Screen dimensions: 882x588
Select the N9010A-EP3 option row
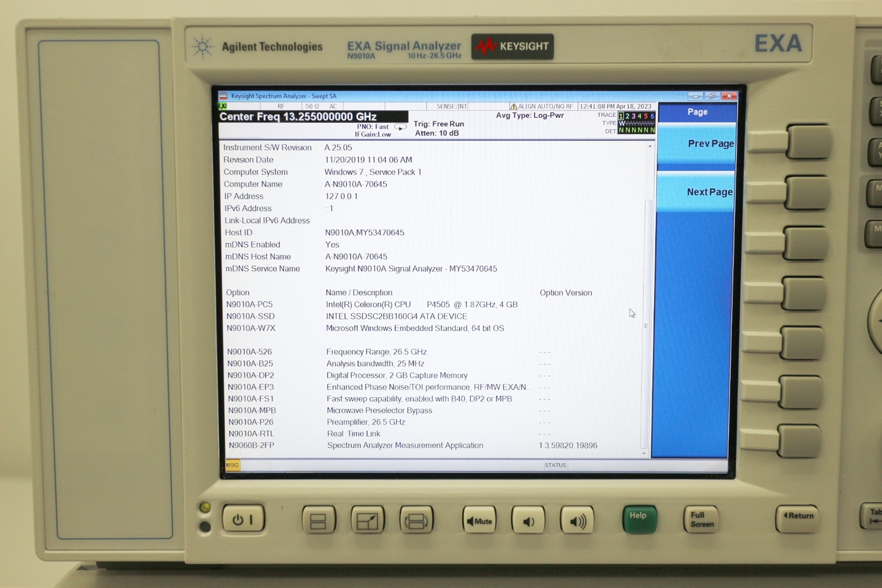389,387
